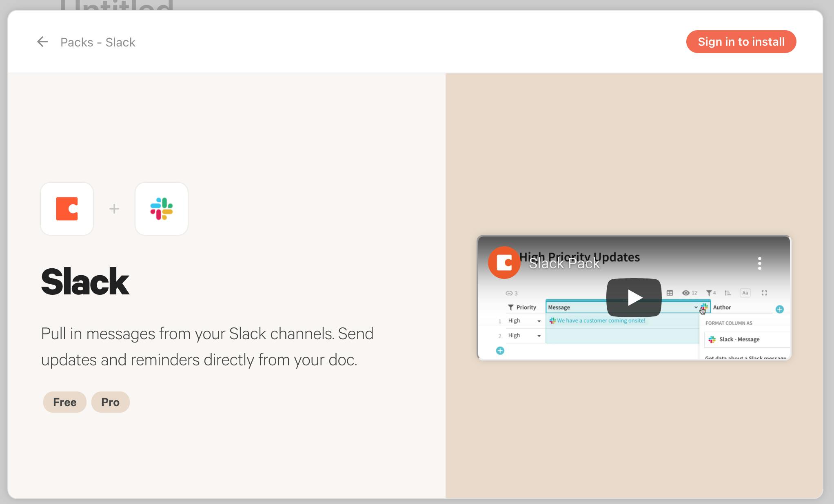Click the eye visibility icon showing 12

[x=689, y=293]
